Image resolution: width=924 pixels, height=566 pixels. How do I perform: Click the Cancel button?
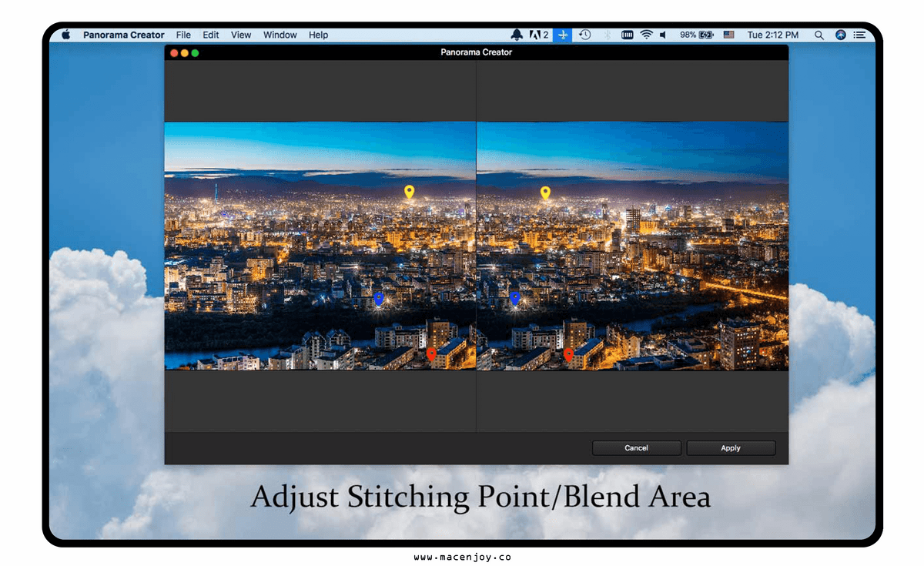click(x=637, y=448)
